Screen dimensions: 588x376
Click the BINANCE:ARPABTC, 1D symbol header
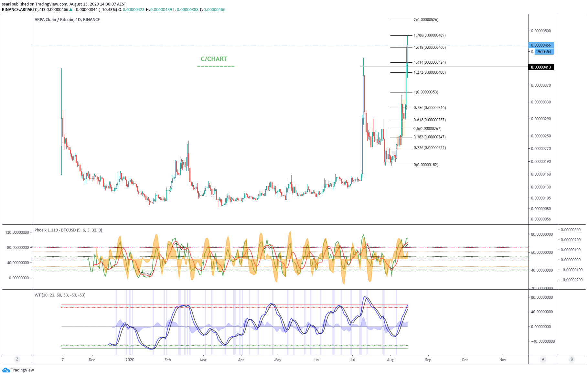point(23,10)
